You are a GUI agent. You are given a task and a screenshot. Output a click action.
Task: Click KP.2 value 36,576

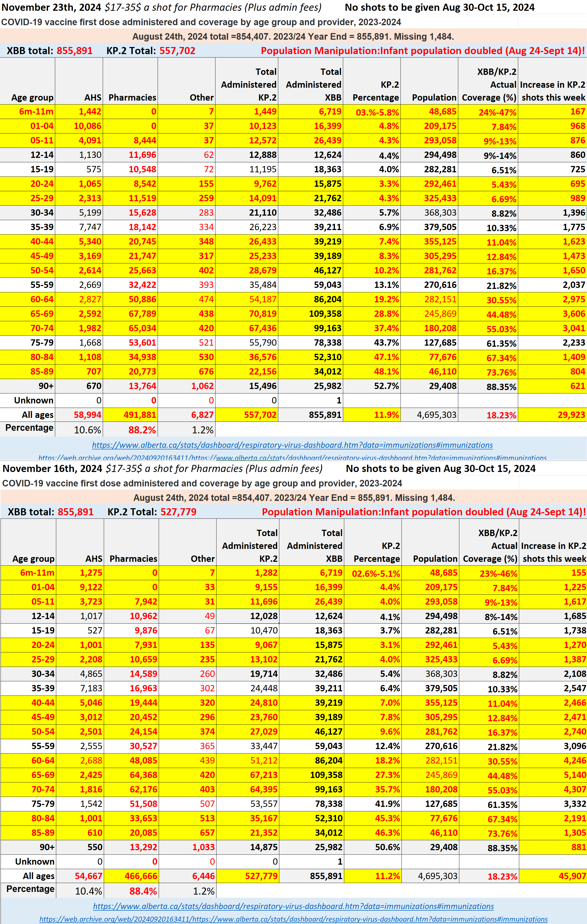pos(247,357)
